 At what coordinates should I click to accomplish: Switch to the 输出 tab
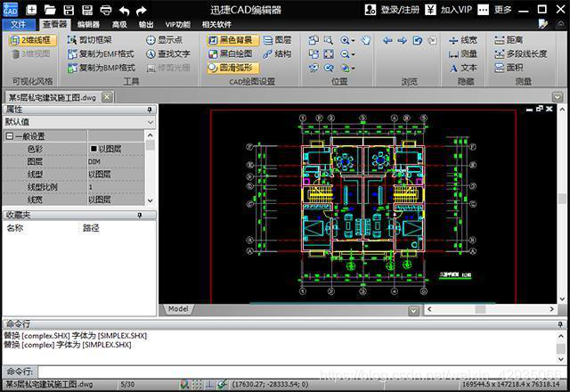point(146,24)
